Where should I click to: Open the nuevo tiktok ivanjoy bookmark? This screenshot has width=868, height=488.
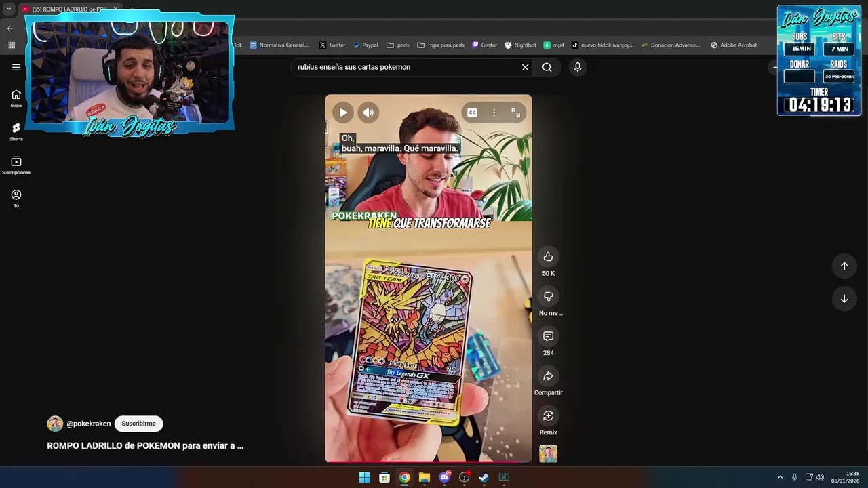602,45
